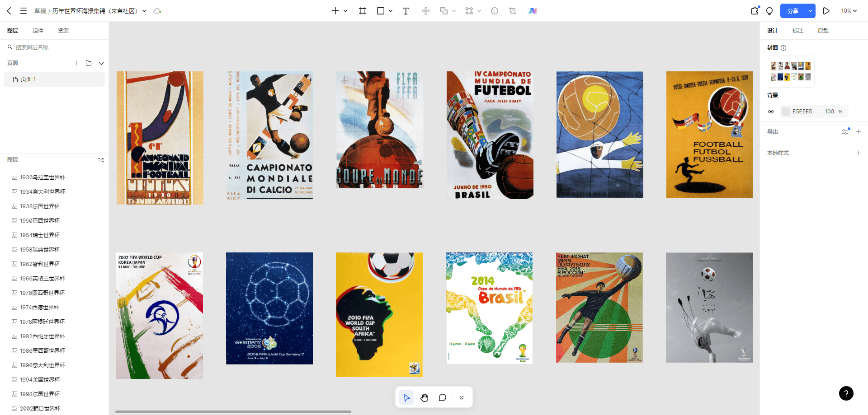The width and height of the screenshot is (868, 415).
Task: Open the plugins icon with notification dot
Action: (x=755, y=10)
